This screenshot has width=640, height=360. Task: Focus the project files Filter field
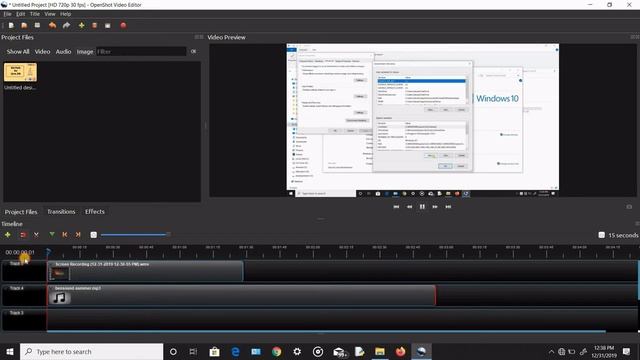(x=141, y=51)
